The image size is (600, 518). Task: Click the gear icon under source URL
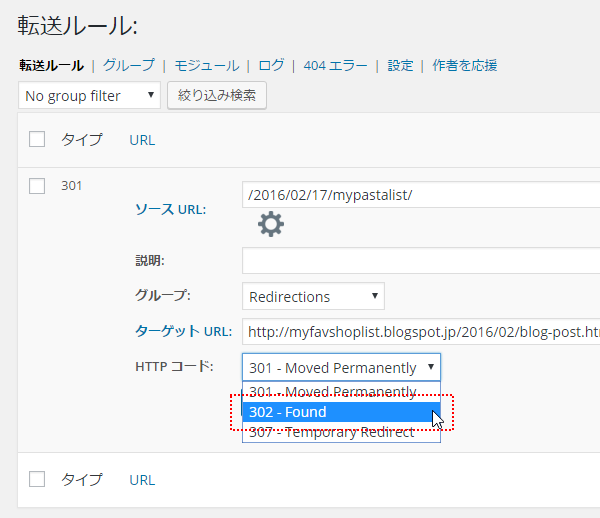coord(271,224)
